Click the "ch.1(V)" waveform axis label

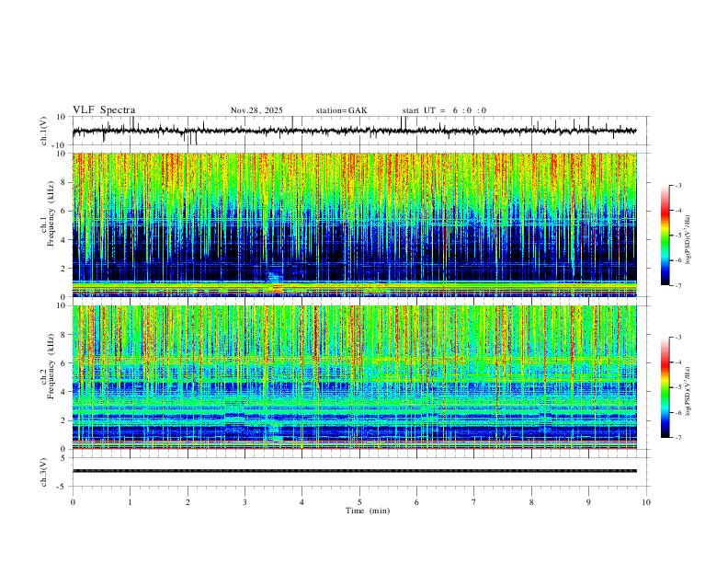[44, 131]
